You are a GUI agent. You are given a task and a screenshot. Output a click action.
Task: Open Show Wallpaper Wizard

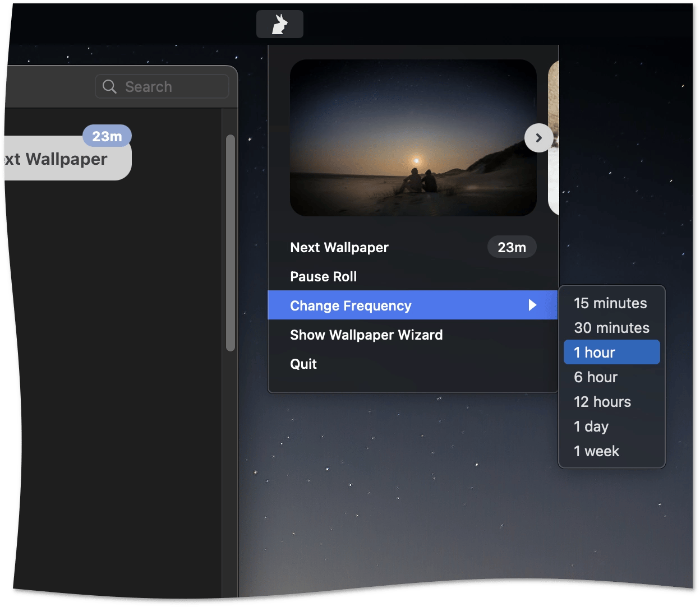pyautogui.click(x=366, y=335)
